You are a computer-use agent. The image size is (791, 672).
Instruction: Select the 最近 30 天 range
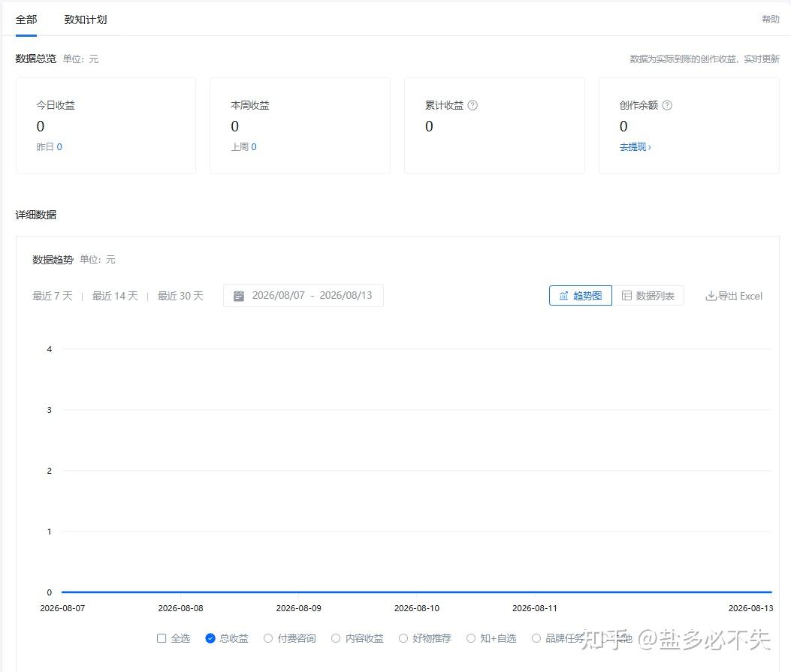180,296
